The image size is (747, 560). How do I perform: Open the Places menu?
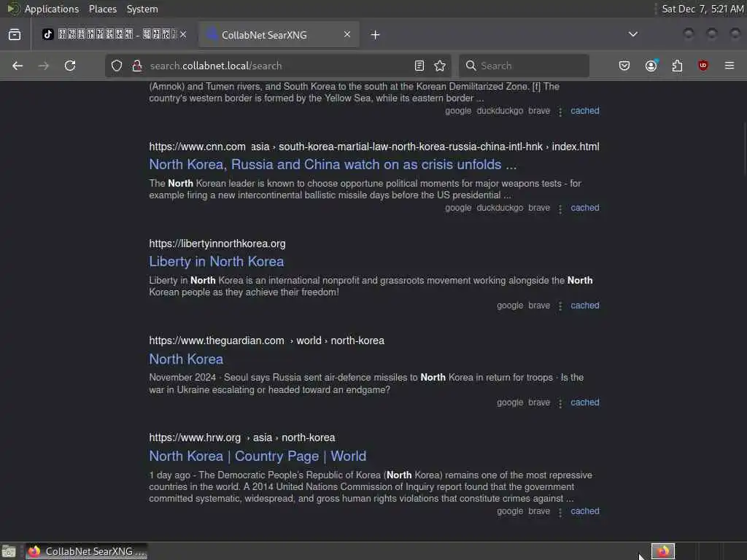102,9
